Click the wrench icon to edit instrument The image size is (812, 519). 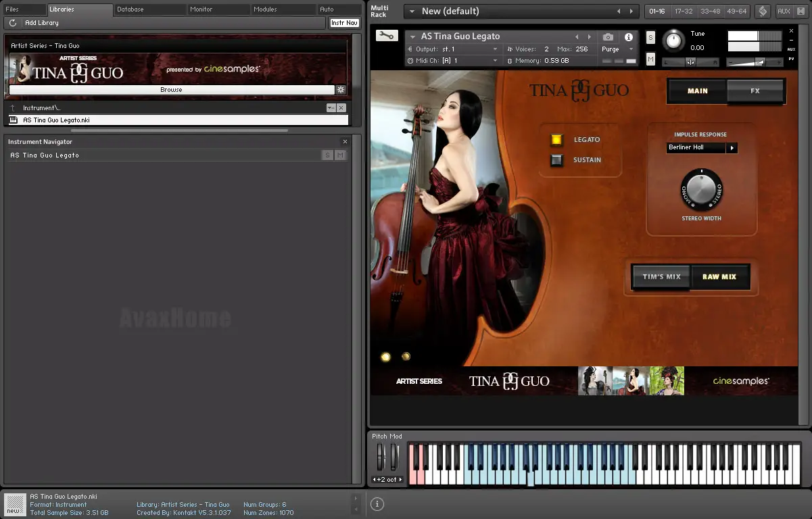click(x=387, y=36)
